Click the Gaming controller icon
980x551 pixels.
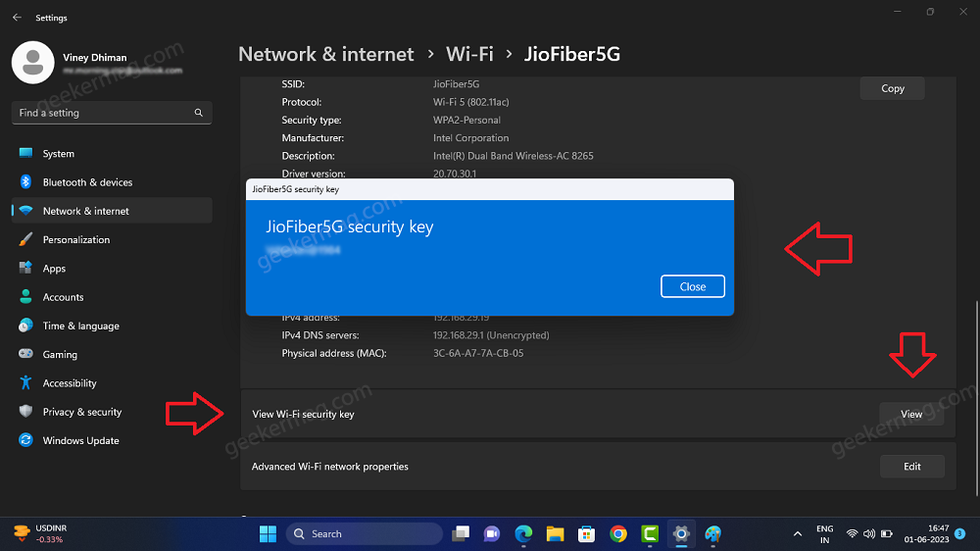(25, 353)
